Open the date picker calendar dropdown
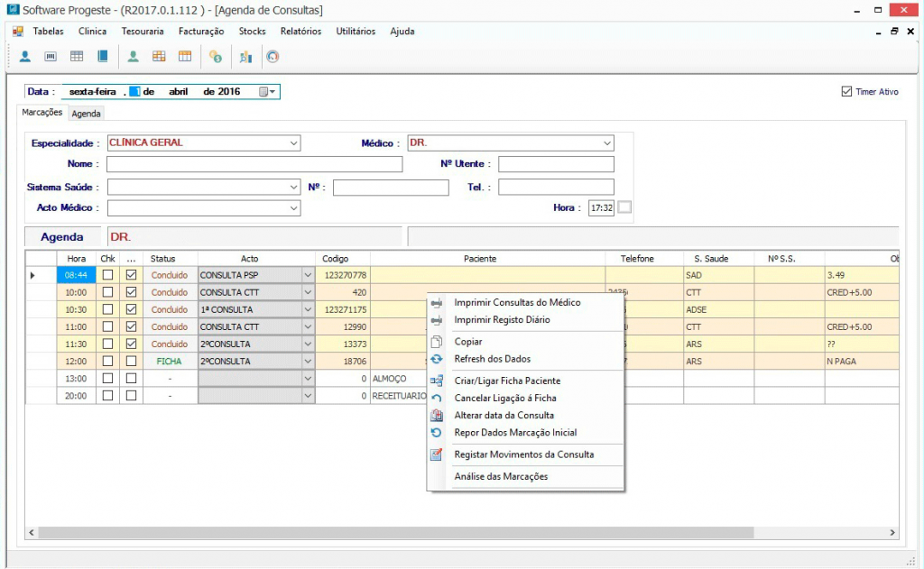 point(267,91)
